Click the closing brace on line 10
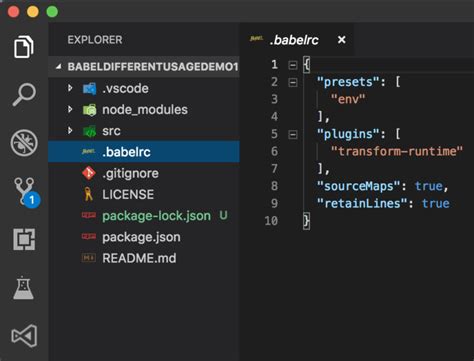This screenshot has height=361, width=474. (306, 221)
